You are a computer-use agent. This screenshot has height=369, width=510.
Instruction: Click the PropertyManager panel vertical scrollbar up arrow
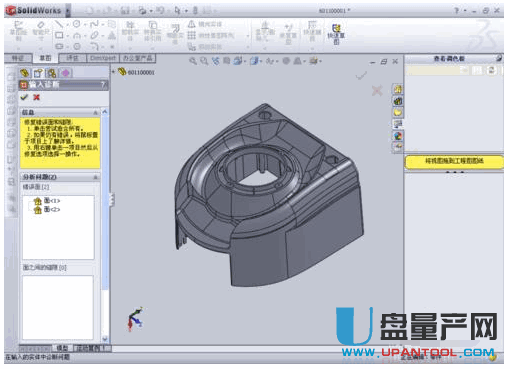(x=105, y=112)
